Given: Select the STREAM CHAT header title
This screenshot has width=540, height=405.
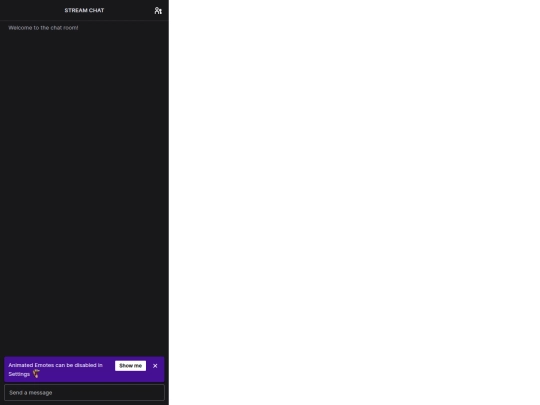Looking at the screenshot, I should coord(84,10).
